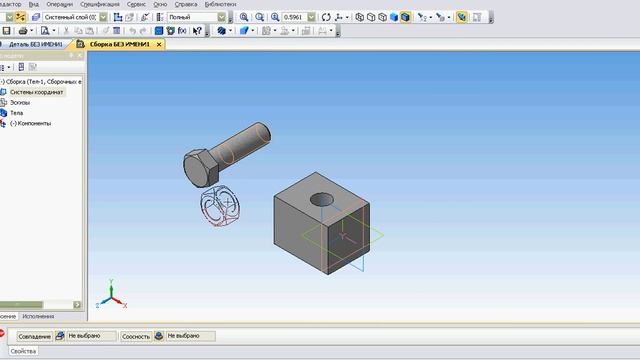
Task: Close the Сборка БЕЗ ИМЕНИ1 tab
Action: (x=159, y=44)
